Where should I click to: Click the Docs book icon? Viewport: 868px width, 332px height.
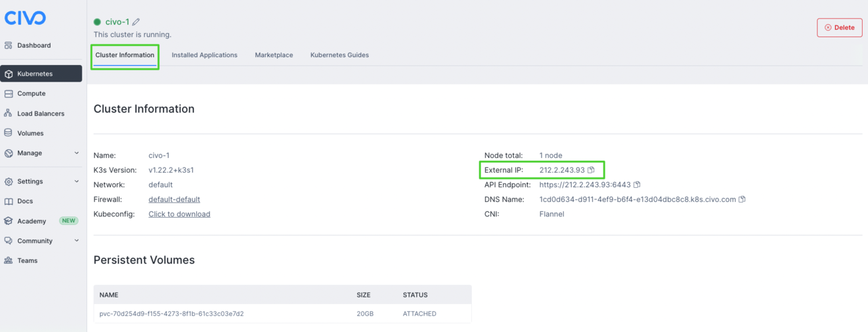point(9,201)
